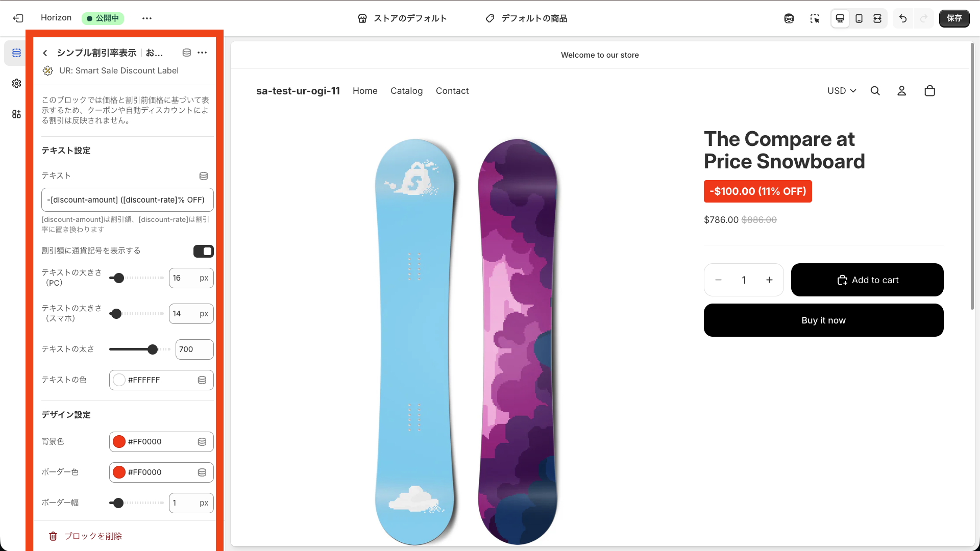Click the 背景色 red color swatch
The width and height of the screenshot is (980, 551).
tap(119, 442)
